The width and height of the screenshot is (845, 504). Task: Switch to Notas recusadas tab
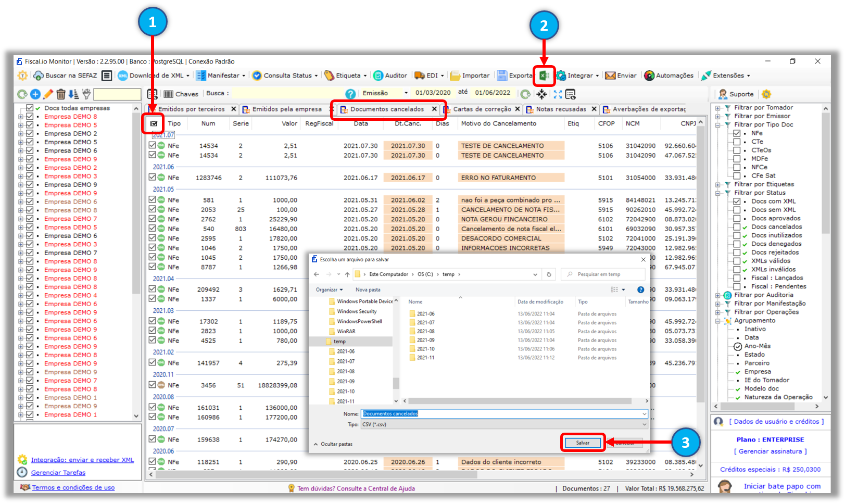point(561,109)
